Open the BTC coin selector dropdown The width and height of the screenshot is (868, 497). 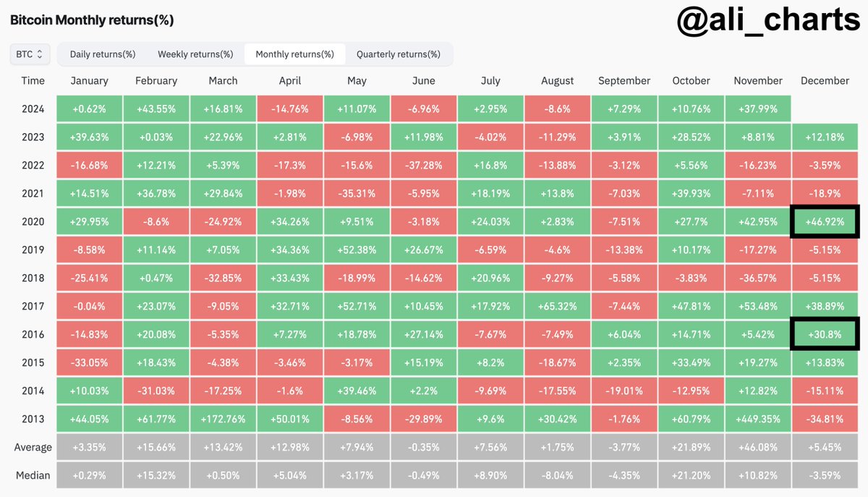click(x=30, y=54)
